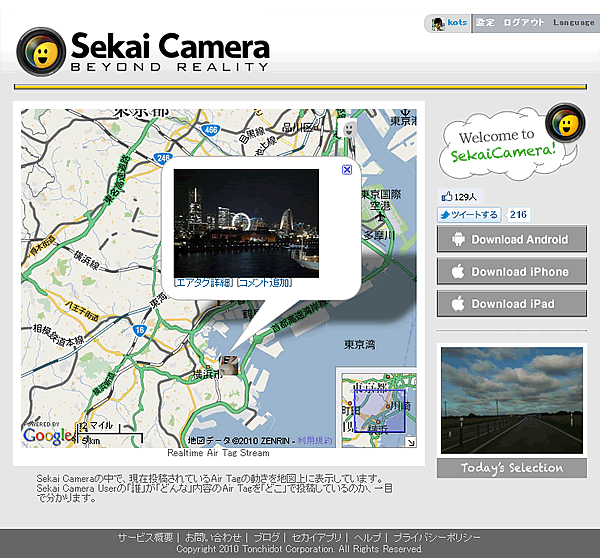
Task: Click the ツイートする tweet button
Action: tap(469, 215)
